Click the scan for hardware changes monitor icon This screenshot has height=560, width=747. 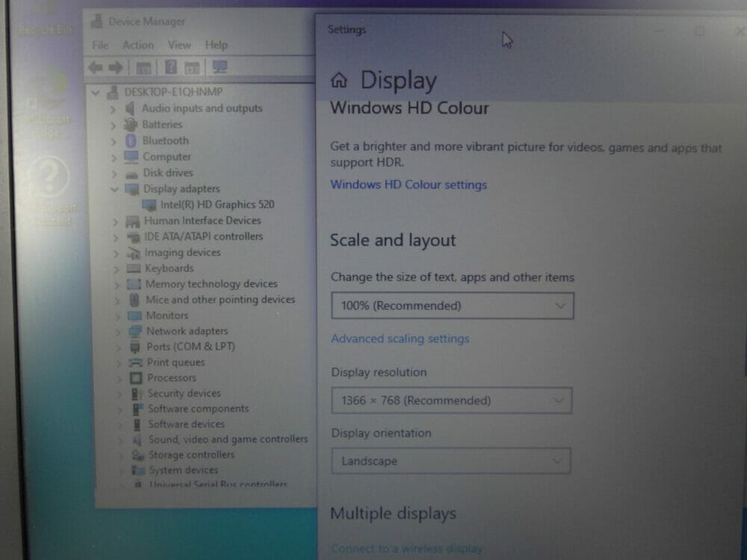220,67
